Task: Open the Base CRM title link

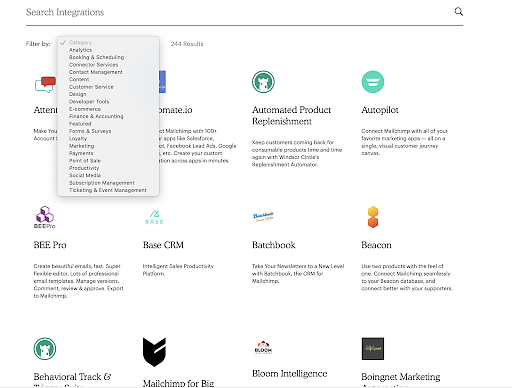Action: pos(163,245)
